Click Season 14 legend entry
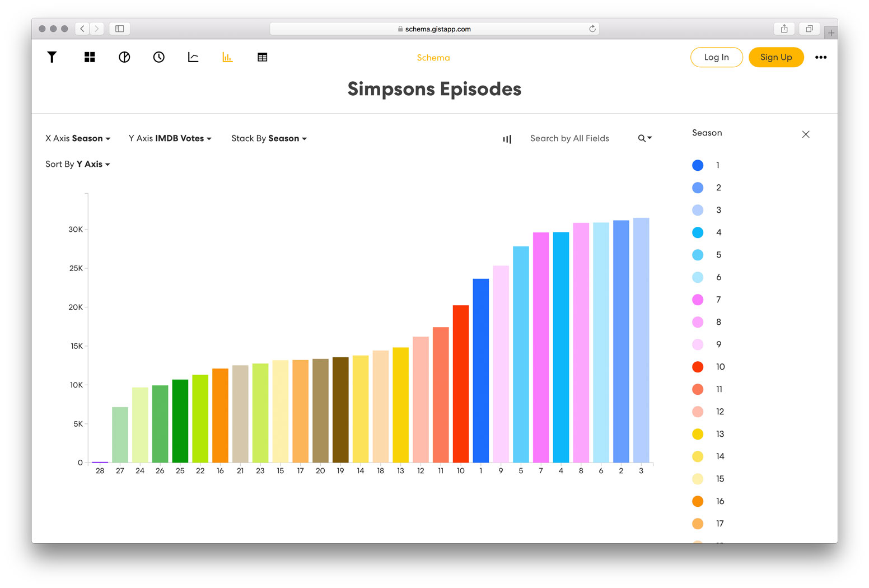 pos(708,456)
